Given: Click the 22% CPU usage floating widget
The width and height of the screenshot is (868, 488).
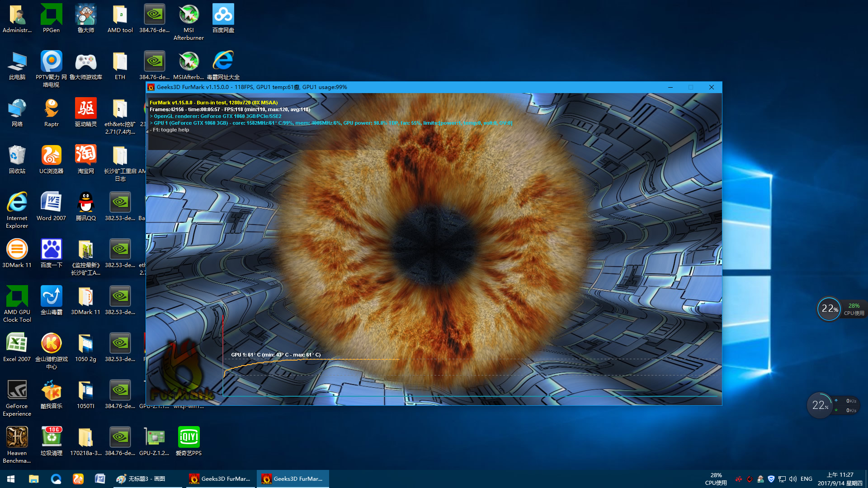Looking at the screenshot, I should tap(829, 309).
